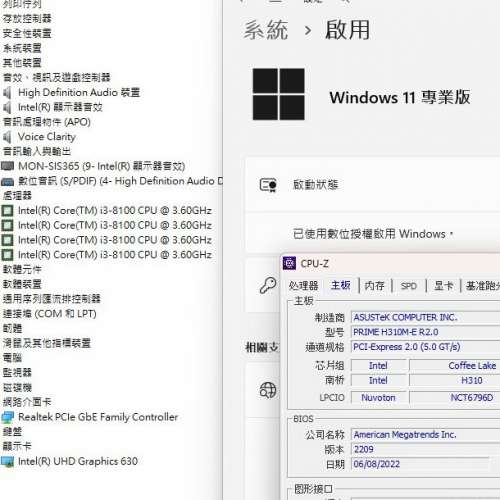Click the High Definition Audio device speaker icon
This screenshot has width=500, height=500.
pyautogui.click(x=7, y=93)
